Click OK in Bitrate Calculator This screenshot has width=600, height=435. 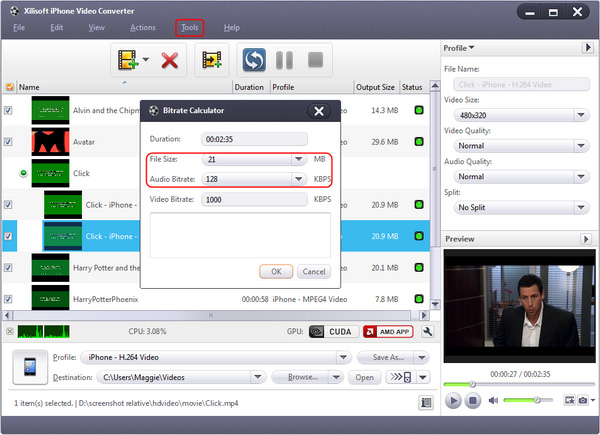click(276, 272)
